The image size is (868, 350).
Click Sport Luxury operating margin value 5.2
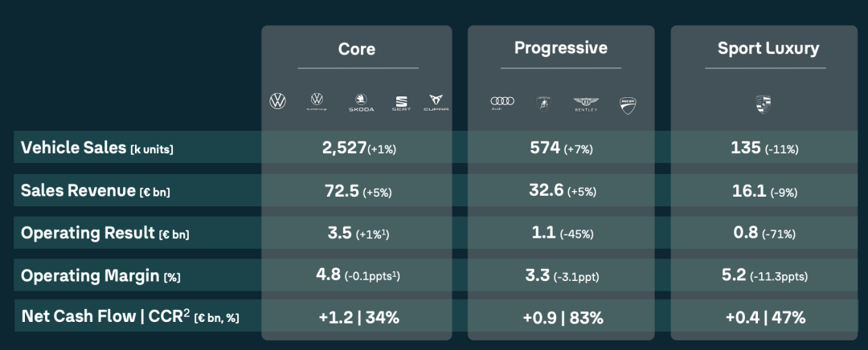735,275
